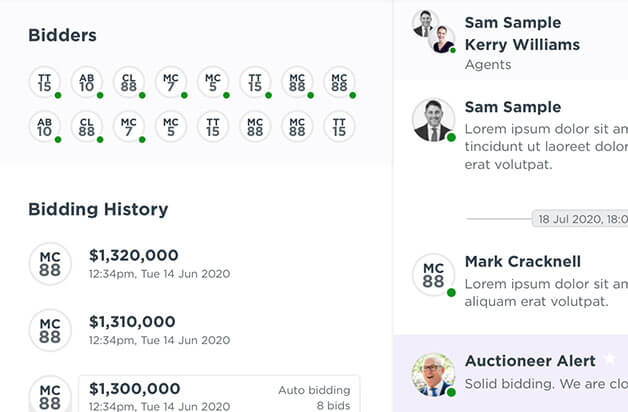Open the Kerry Williams agent name

pos(522,44)
